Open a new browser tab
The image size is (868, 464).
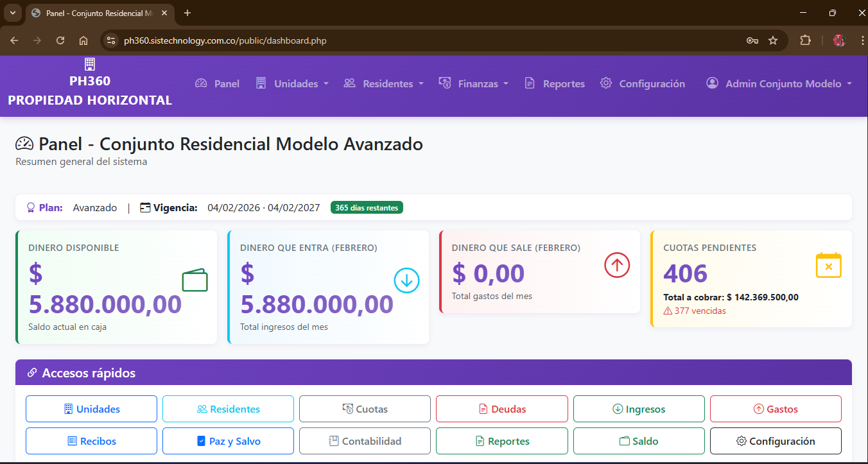(x=187, y=13)
